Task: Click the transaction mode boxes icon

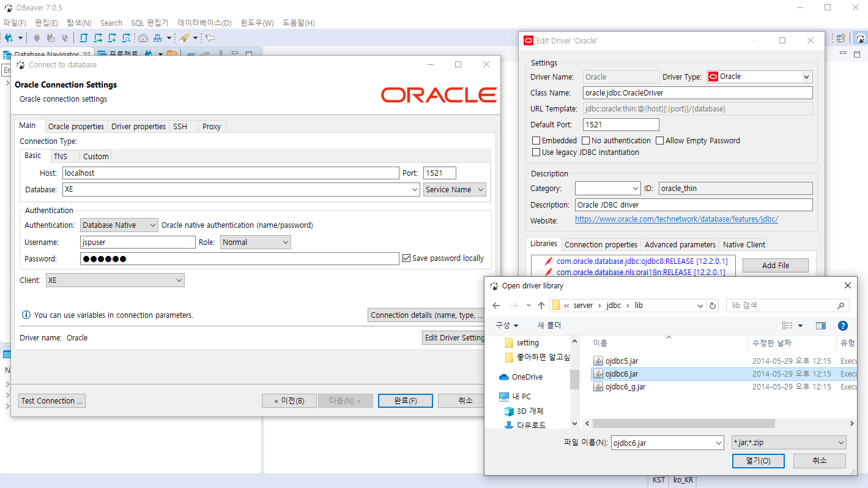Action: point(158,38)
